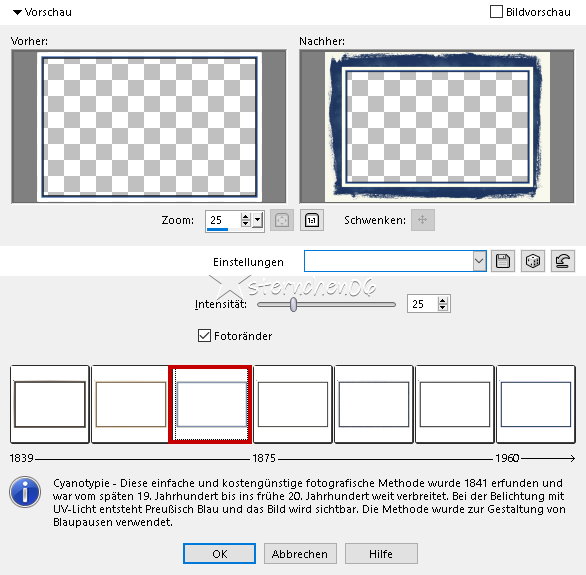The width and height of the screenshot is (586, 575).
Task: Click the zoom 1:1 actual size icon
Action: click(x=312, y=220)
